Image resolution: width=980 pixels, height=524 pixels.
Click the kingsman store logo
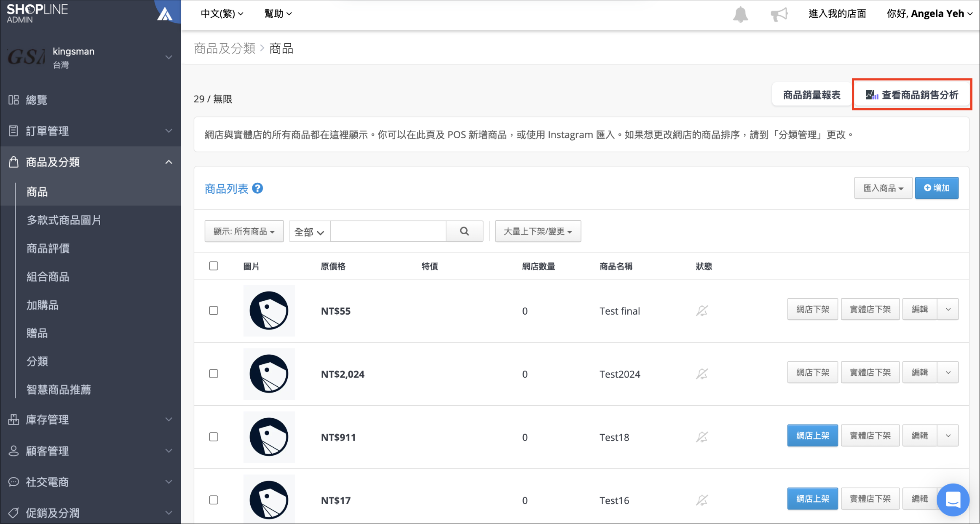(26, 57)
